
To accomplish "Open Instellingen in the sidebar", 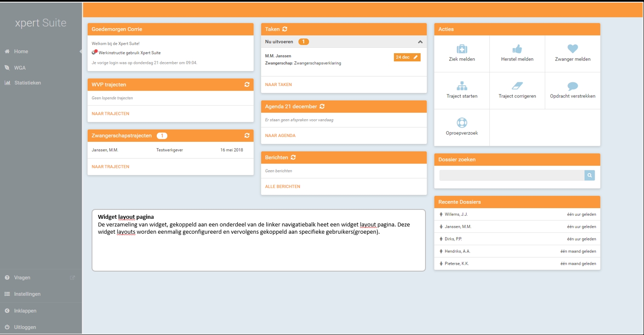I will 27,294.
